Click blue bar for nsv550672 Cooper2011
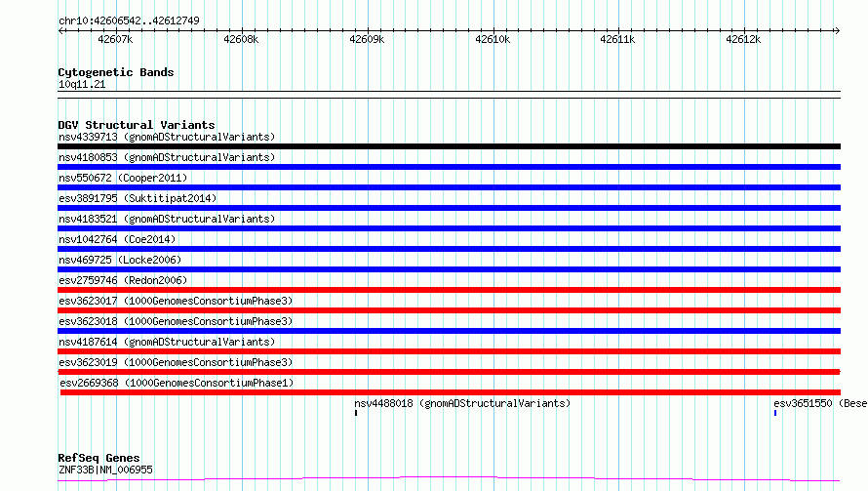Image resolution: width=868 pixels, height=491 pixels. (449, 187)
